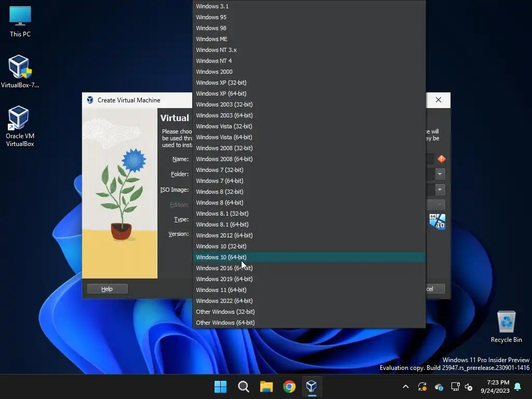Expand the Folder dropdown arrow
This screenshot has height=399, width=532.
pyautogui.click(x=440, y=174)
